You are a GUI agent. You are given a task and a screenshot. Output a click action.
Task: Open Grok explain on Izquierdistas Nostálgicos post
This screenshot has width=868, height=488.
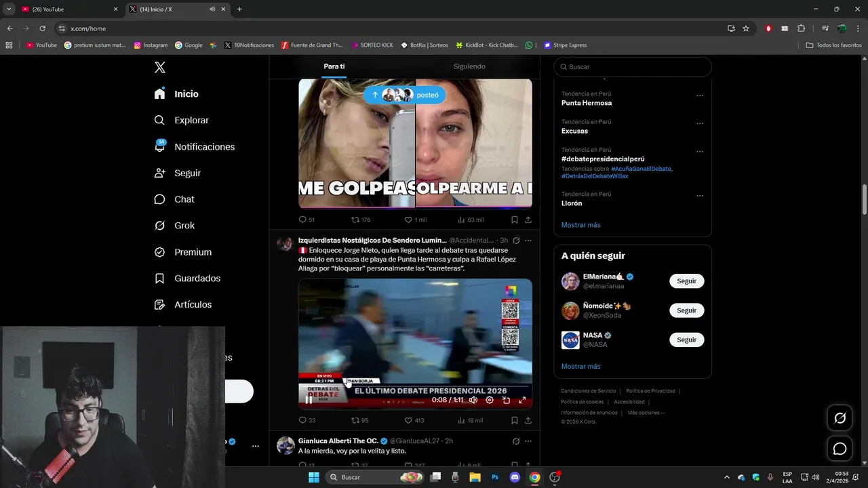[516, 241]
